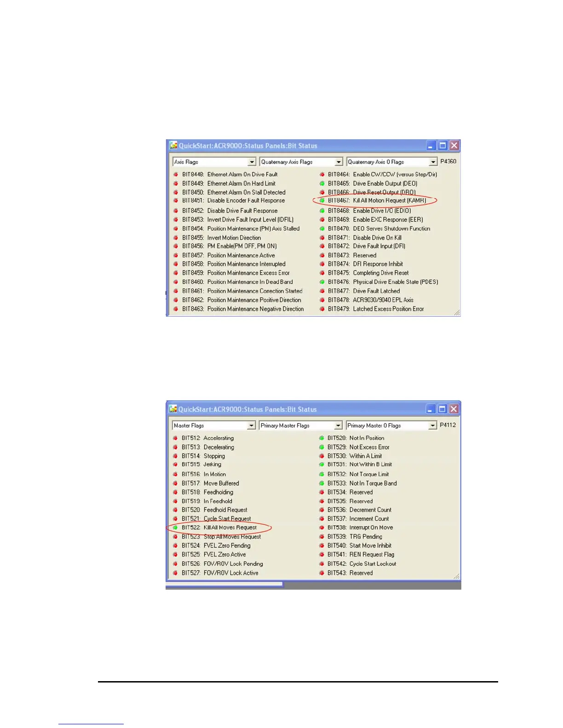The width and height of the screenshot is (563, 728).
Task: Select text 'BIT524: FVEL Zero Pending'
Action: [216, 546]
